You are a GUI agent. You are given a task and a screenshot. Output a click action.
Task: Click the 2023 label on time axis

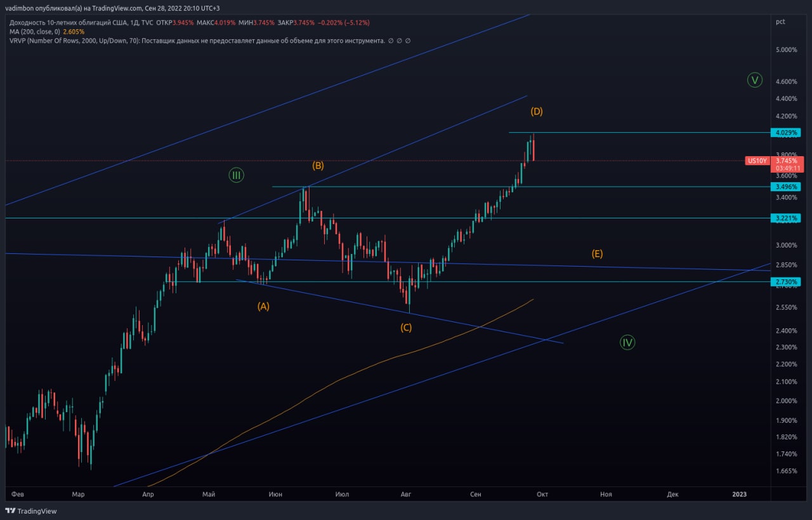[739, 493]
